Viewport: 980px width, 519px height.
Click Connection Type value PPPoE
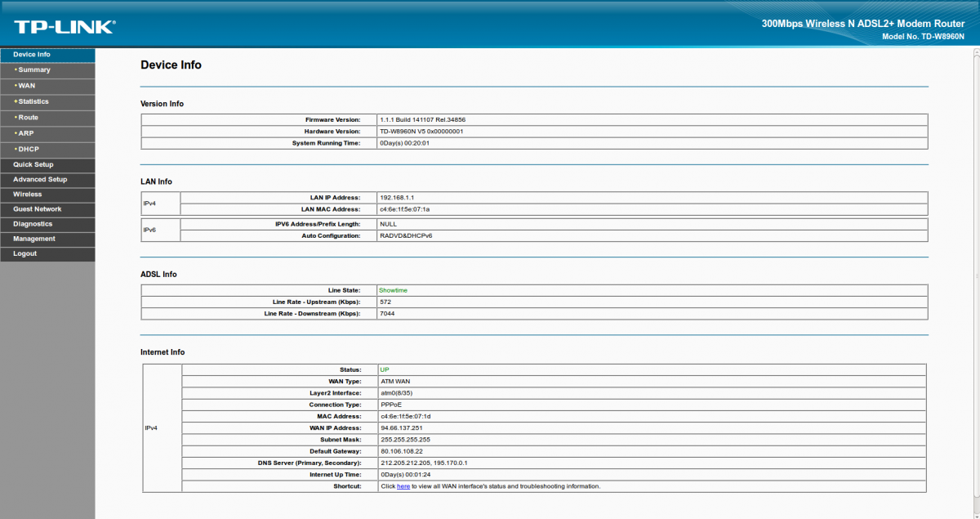[x=391, y=405]
